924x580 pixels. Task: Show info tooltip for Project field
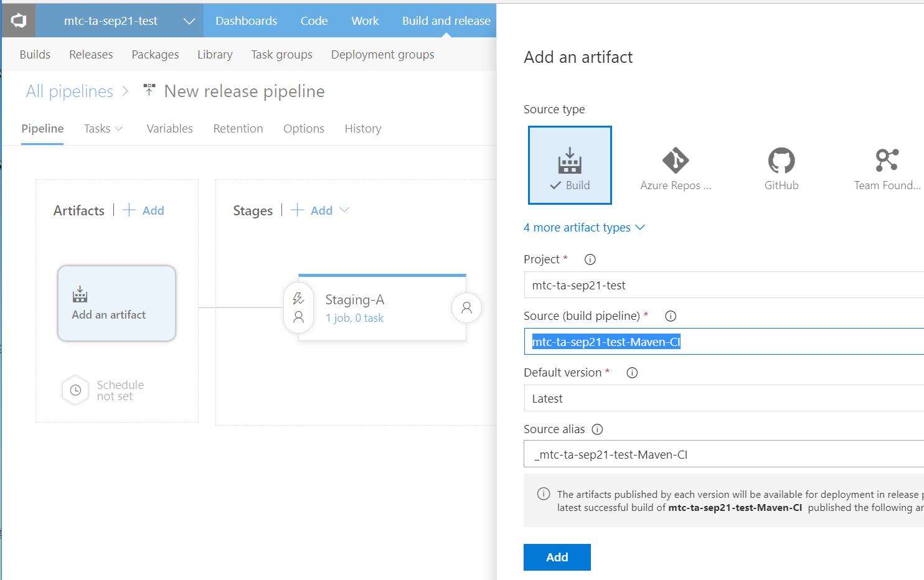point(590,260)
